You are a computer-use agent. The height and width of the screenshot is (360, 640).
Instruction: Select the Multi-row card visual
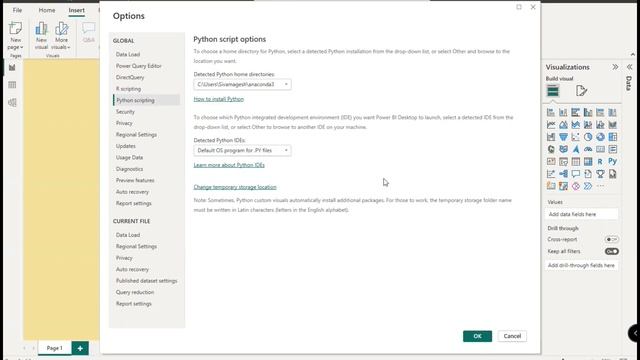click(613, 149)
